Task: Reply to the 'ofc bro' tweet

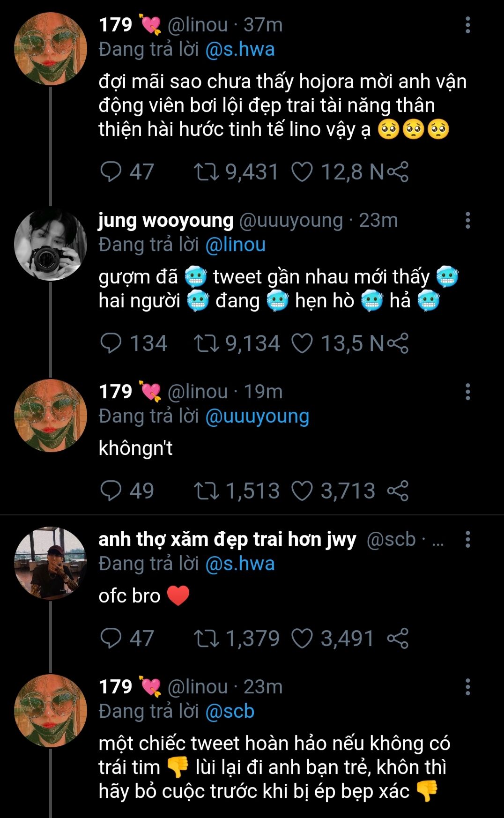Action: click(111, 639)
